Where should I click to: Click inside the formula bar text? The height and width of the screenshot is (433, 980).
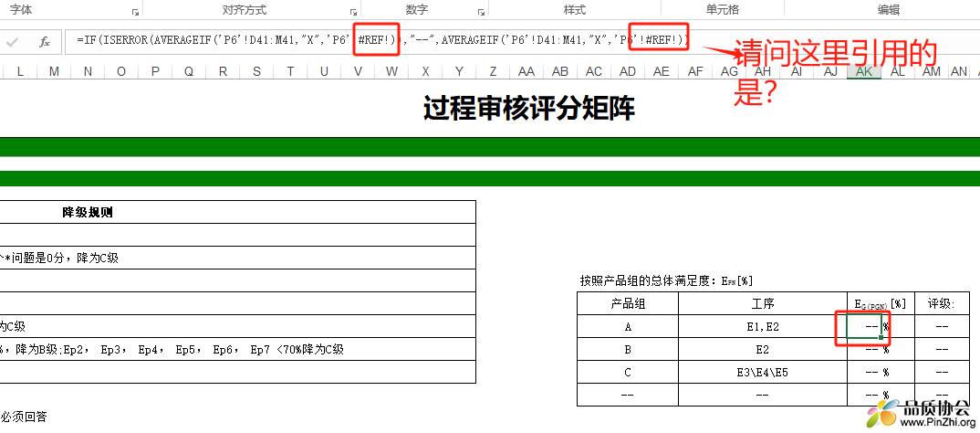(x=382, y=41)
